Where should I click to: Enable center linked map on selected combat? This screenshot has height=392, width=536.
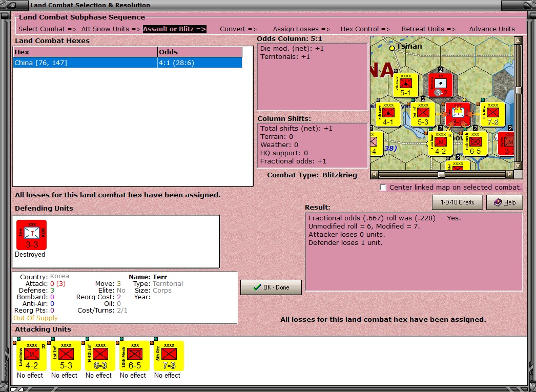383,187
